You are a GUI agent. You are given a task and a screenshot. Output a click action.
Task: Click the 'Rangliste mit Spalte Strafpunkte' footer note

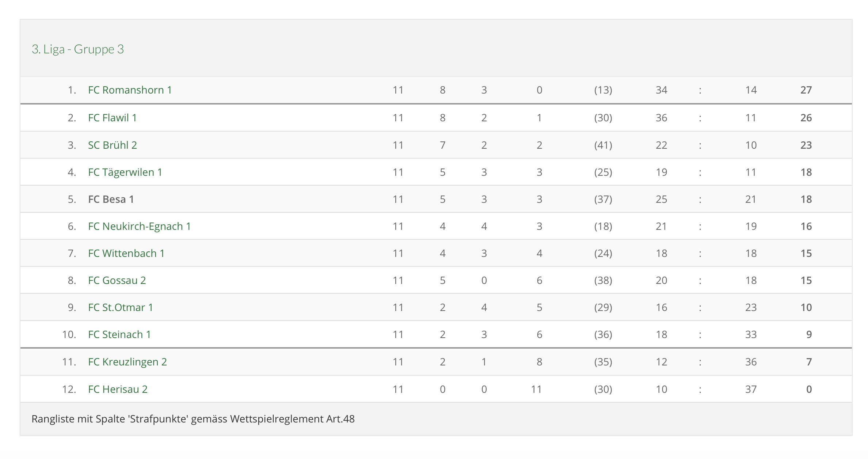193,419
